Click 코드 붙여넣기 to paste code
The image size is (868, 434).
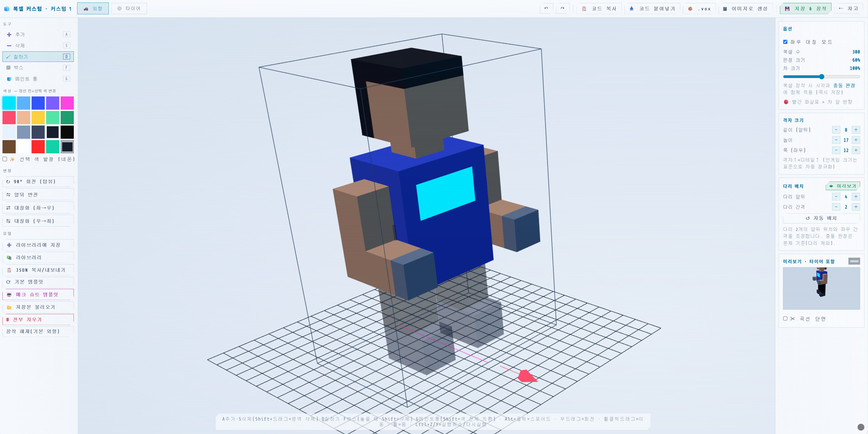[652, 9]
